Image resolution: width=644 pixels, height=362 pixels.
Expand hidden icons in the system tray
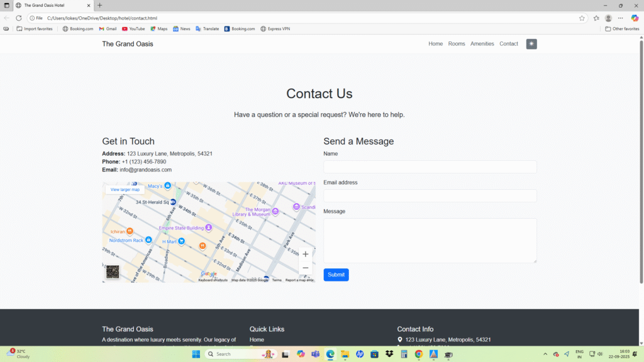click(x=545, y=354)
